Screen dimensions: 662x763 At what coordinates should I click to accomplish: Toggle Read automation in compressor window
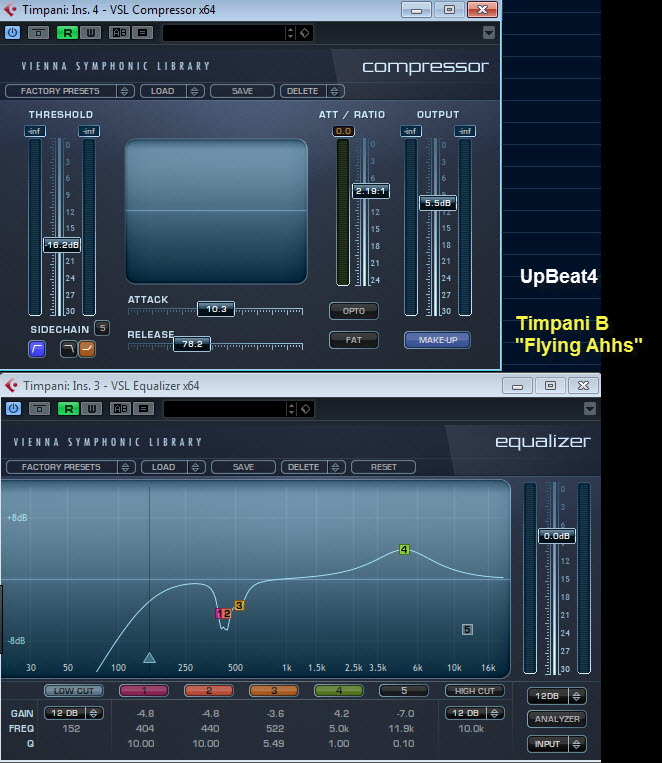point(67,33)
